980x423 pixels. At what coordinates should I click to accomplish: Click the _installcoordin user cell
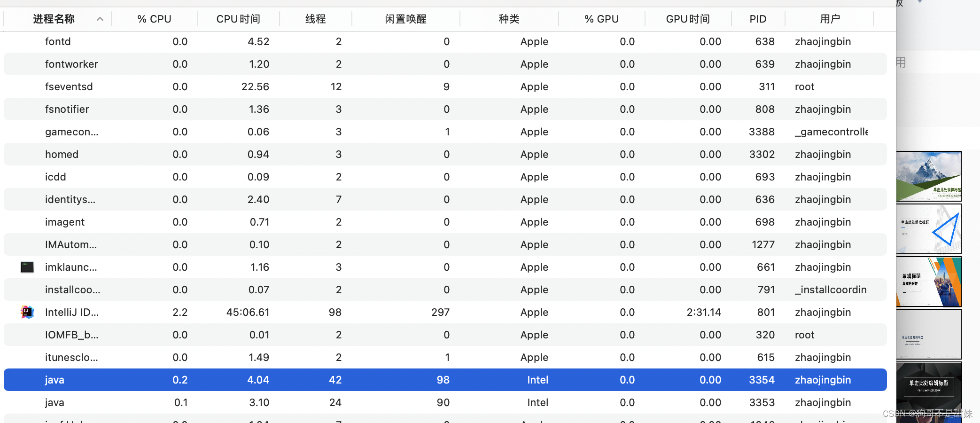pos(831,290)
